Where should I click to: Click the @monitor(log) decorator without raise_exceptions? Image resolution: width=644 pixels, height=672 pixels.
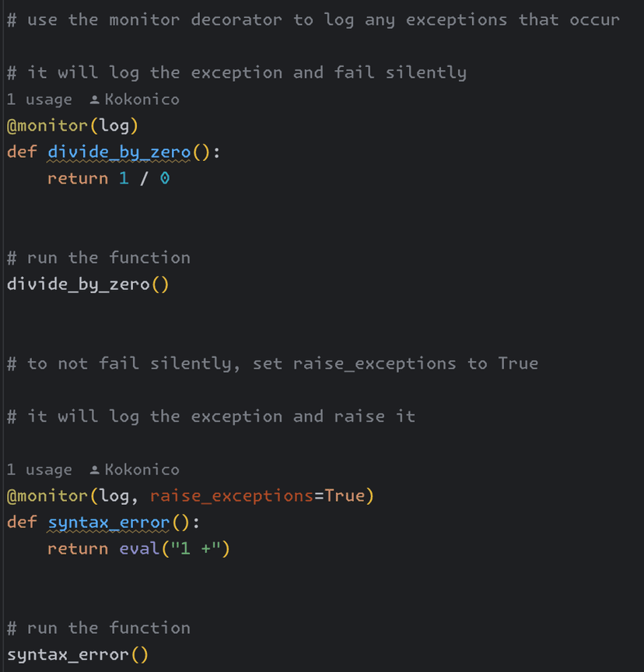coord(72,126)
